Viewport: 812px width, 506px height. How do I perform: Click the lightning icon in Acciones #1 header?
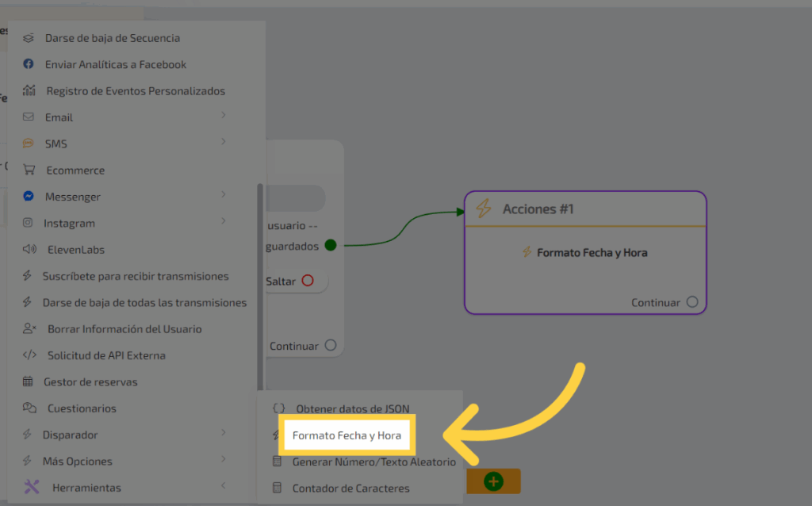(x=483, y=209)
